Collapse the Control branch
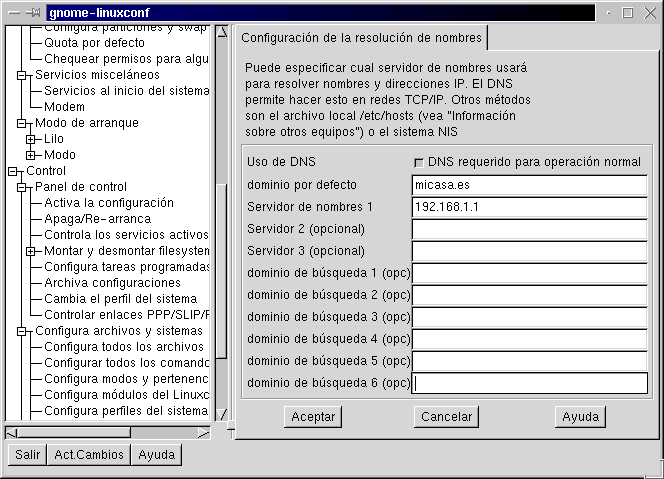 (13, 172)
